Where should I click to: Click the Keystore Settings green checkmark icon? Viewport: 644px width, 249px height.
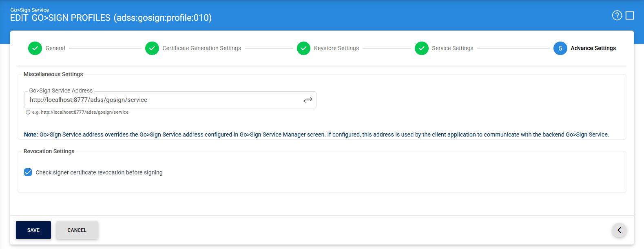303,48
